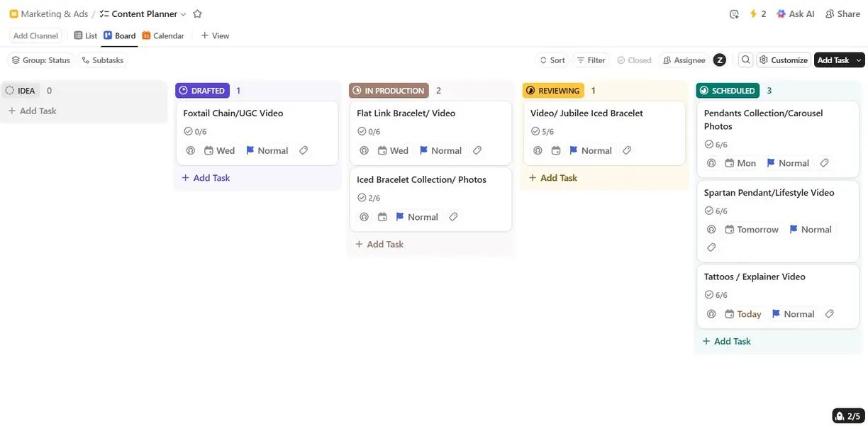Image resolution: width=868 pixels, height=429 pixels.
Task: Open the Sort options
Action: click(552, 60)
